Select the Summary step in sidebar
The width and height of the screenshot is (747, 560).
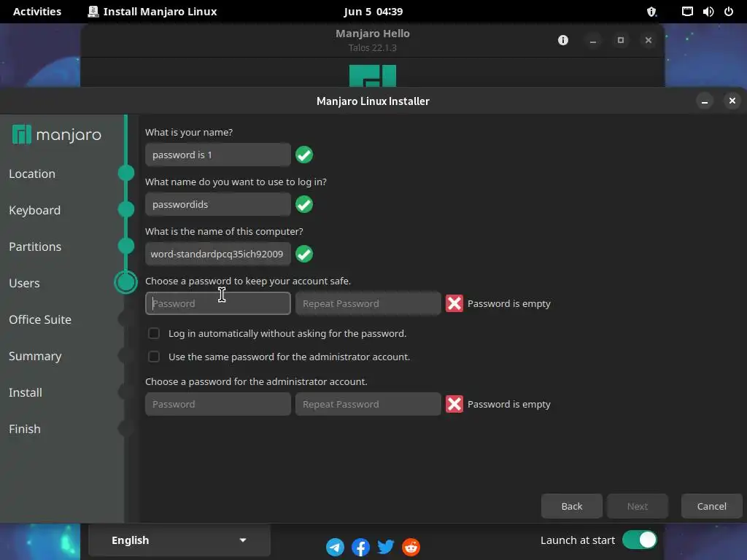(x=35, y=356)
